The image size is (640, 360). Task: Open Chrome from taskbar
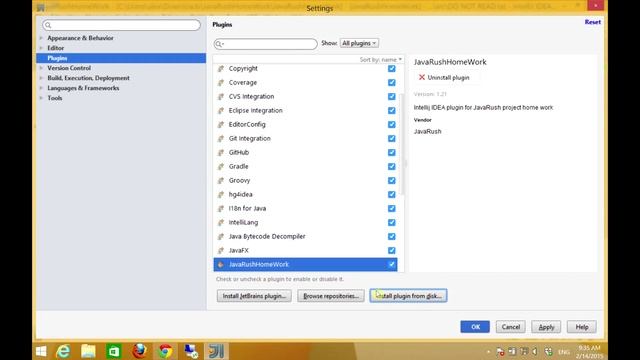click(x=165, y=351)
